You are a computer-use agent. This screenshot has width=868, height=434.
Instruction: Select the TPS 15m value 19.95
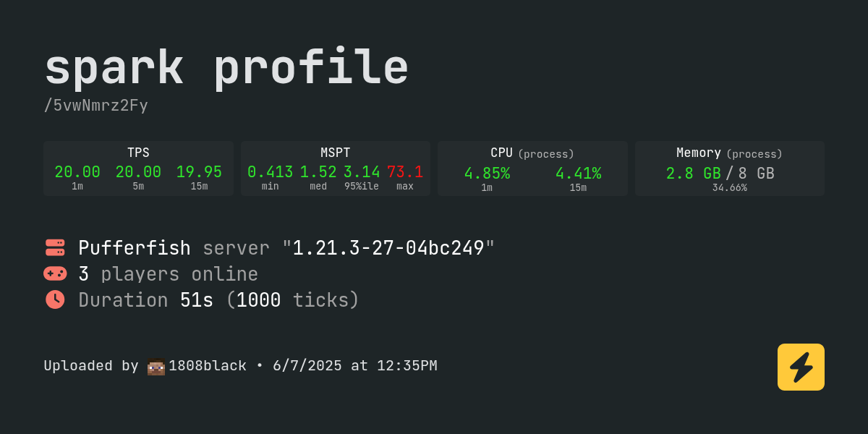[199, 172]
